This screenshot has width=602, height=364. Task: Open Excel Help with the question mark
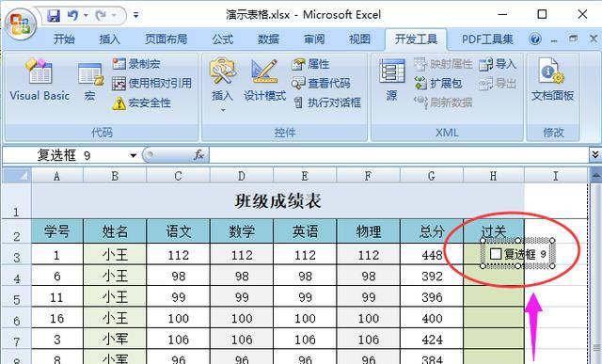coord(535,39)
